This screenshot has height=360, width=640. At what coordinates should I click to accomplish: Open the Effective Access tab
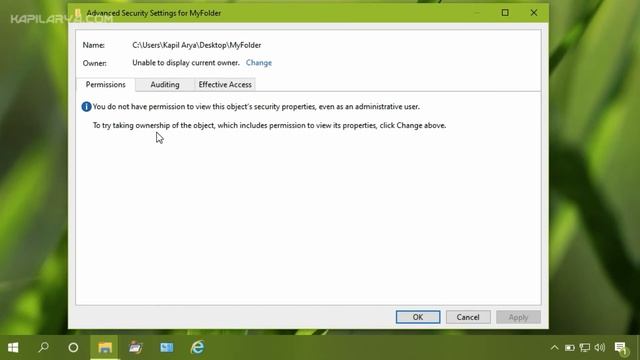pos(225,84)
